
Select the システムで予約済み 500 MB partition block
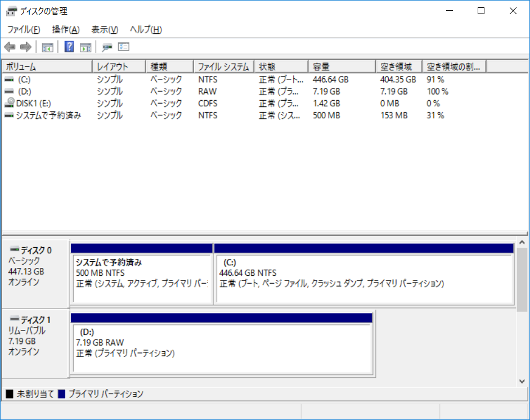coord(142,274)
